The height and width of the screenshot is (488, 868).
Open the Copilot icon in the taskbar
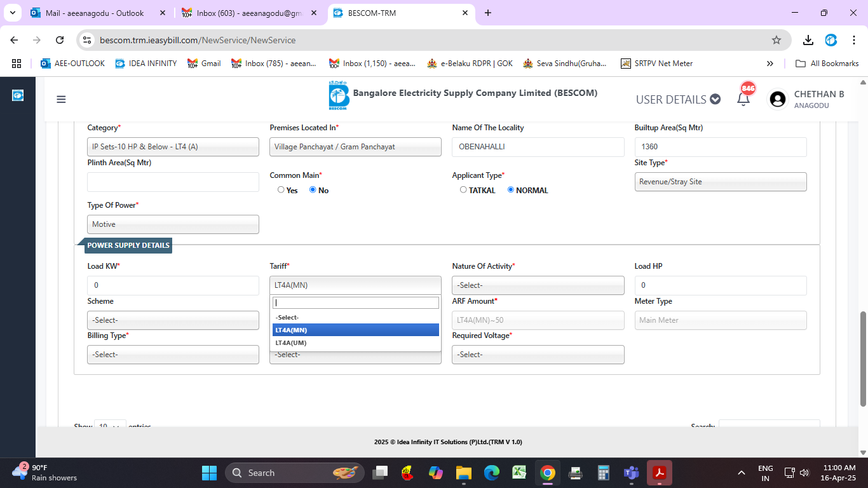tap(436, 473)
